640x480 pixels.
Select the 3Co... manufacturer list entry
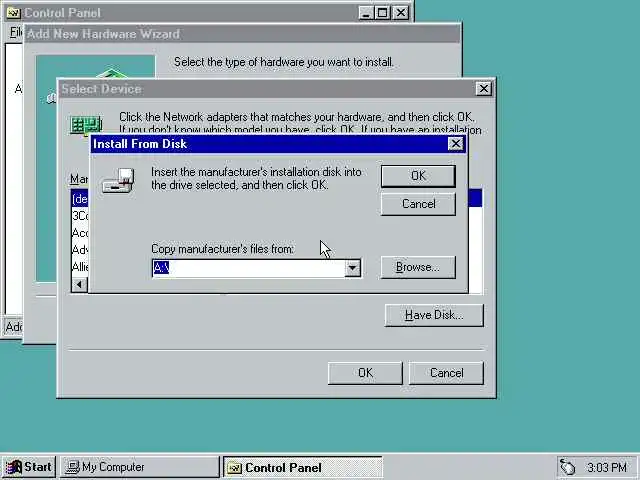point(80,216)
